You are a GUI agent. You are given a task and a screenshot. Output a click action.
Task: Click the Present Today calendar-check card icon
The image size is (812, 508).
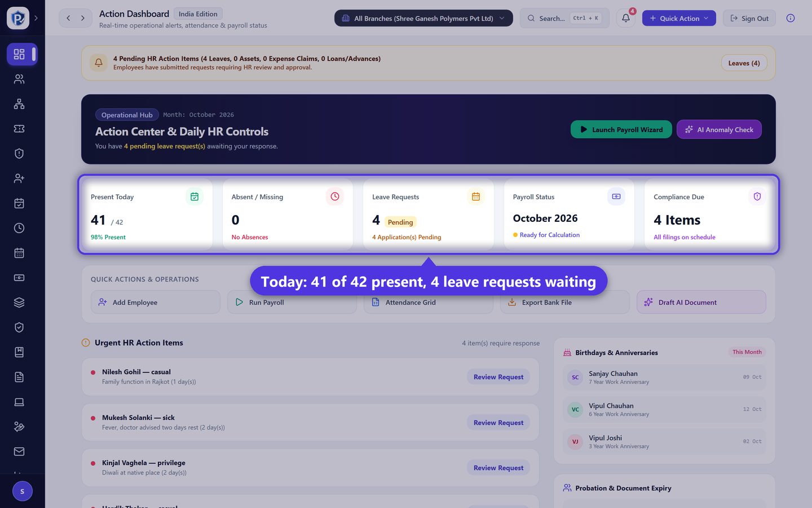(x=195, y=196)
